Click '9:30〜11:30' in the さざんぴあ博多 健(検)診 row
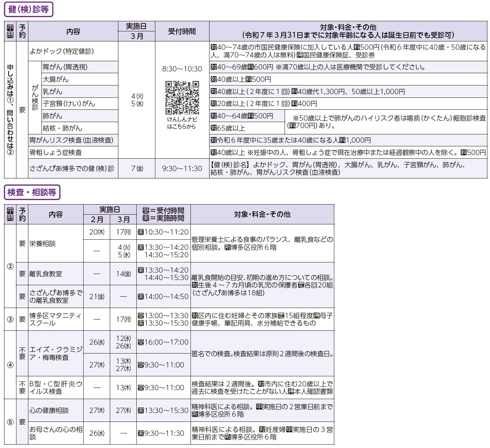This screenshot has height=448, width=490. click(x=182, y=168)
